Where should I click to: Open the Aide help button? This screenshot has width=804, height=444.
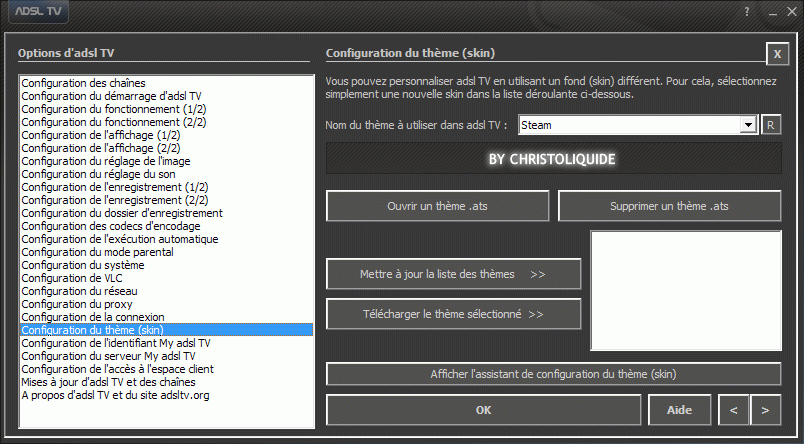click(x=679, y=410)
